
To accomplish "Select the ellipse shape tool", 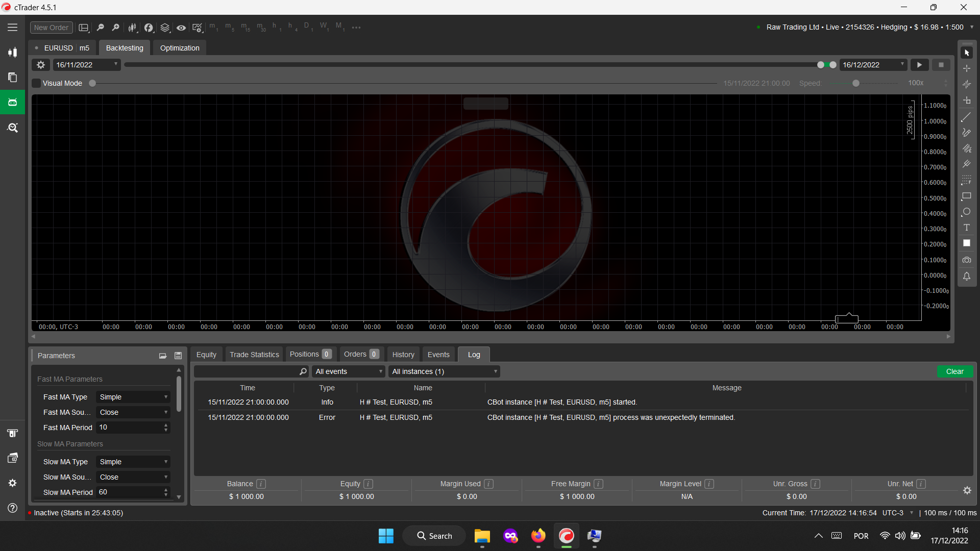I will [967, 212].
